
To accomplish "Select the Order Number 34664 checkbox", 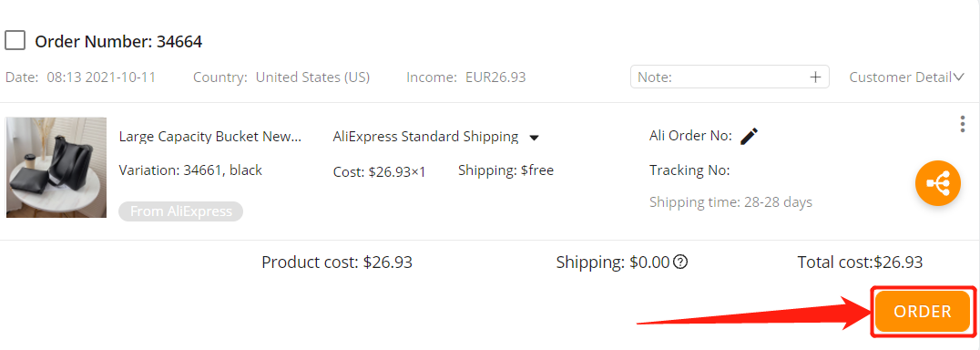I will coord(15,41).
